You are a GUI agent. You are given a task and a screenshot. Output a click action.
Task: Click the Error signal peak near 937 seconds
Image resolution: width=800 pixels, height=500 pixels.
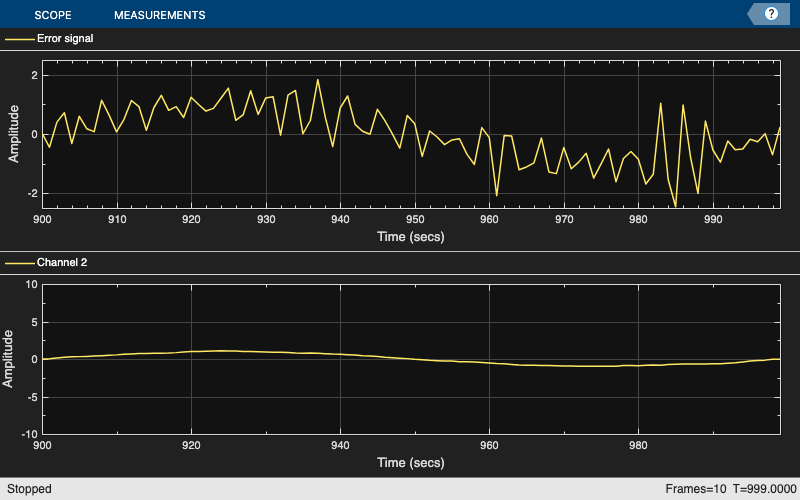318,80
